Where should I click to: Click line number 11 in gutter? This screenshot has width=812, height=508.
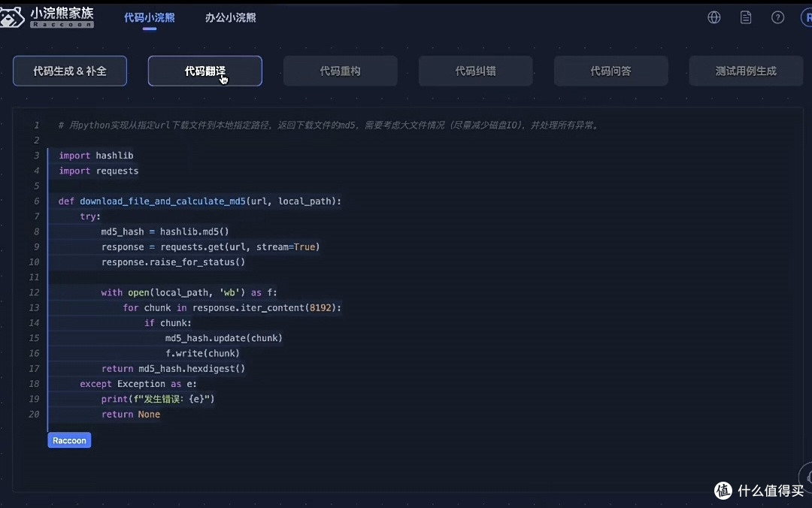tap(34, 277)
